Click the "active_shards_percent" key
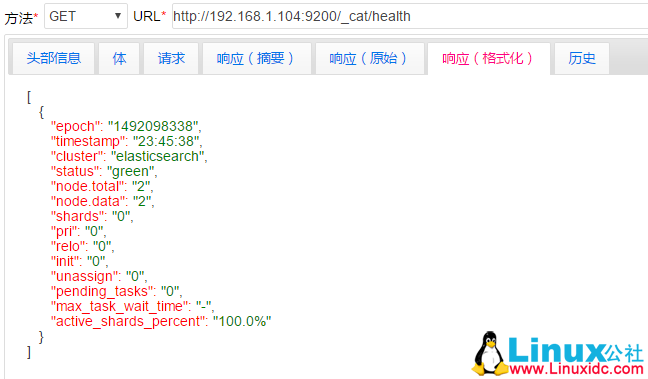Screen dimensions: 648x379 (129, 321)
